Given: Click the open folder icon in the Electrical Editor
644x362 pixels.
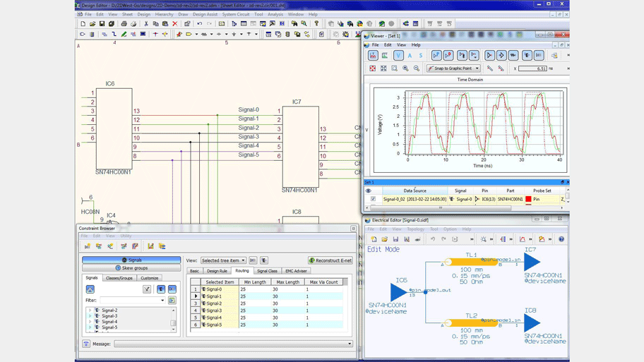Looking at the screenshot, I should click(384, 239).
